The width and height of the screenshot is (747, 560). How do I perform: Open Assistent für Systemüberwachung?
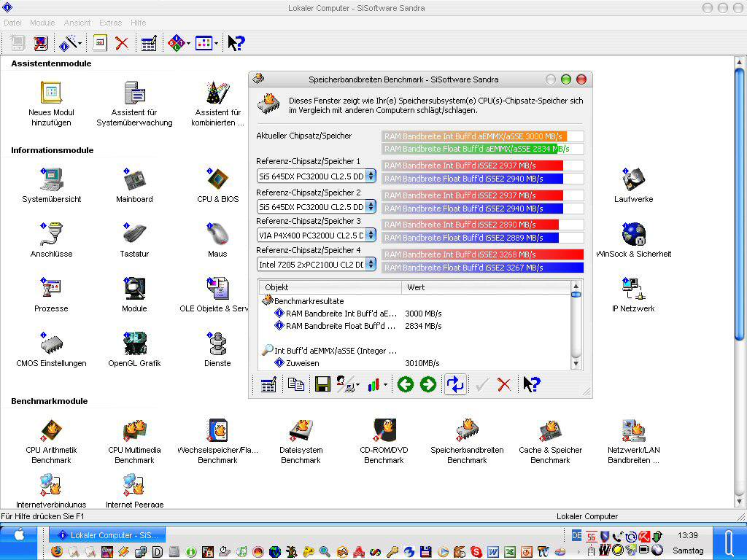(x=134, y=104)
